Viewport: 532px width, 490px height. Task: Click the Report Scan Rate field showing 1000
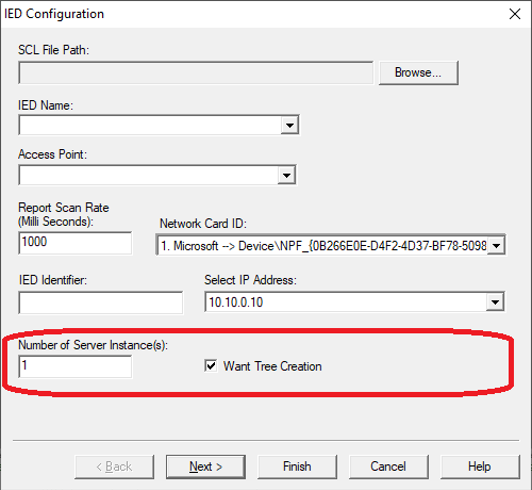click(x=75, y=243)
